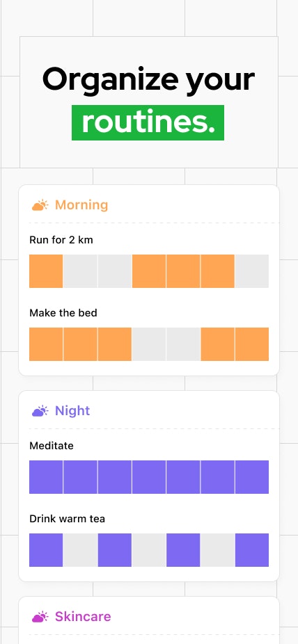Screen dimensions: 298x644
Task: Toggle last day square of Meditate row
Action: pyautogui.click(x=252, y=477)
